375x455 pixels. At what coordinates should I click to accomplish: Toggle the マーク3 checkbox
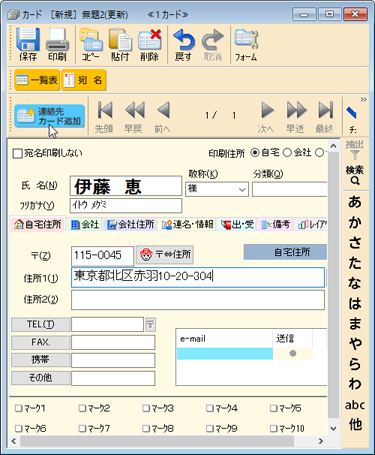point(146,408)
